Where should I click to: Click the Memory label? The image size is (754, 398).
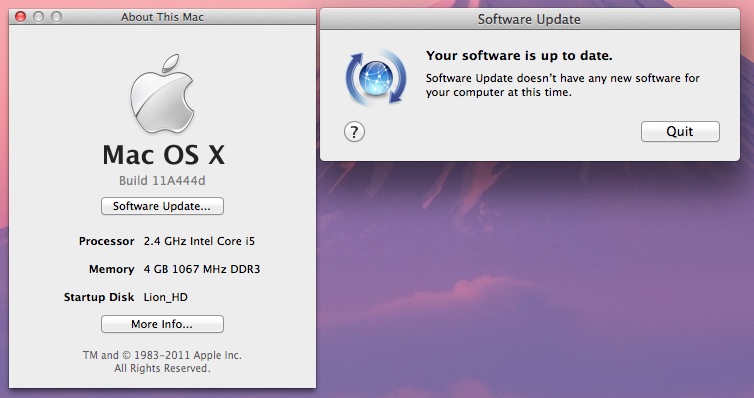click(112, 269)
